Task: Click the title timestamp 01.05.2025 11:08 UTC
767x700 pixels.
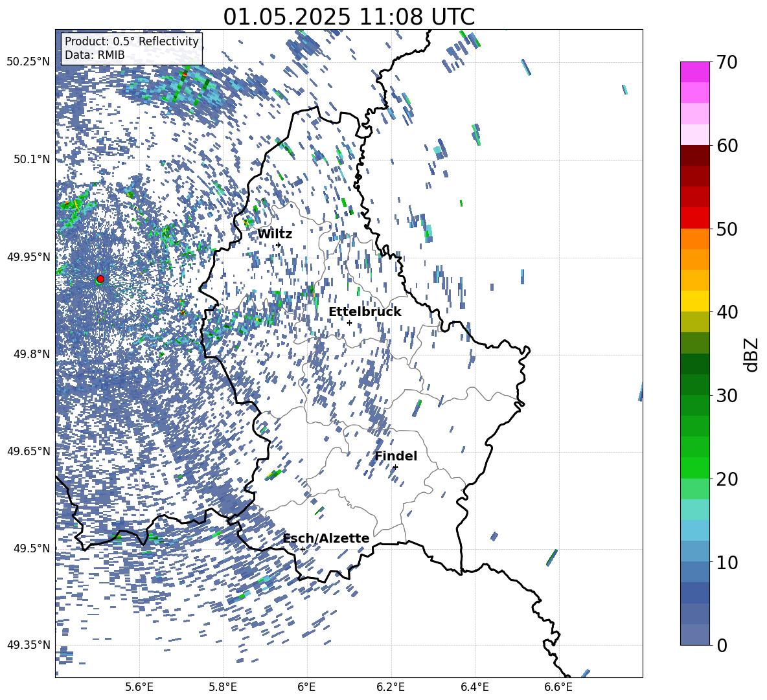Action: click(349, 17)
